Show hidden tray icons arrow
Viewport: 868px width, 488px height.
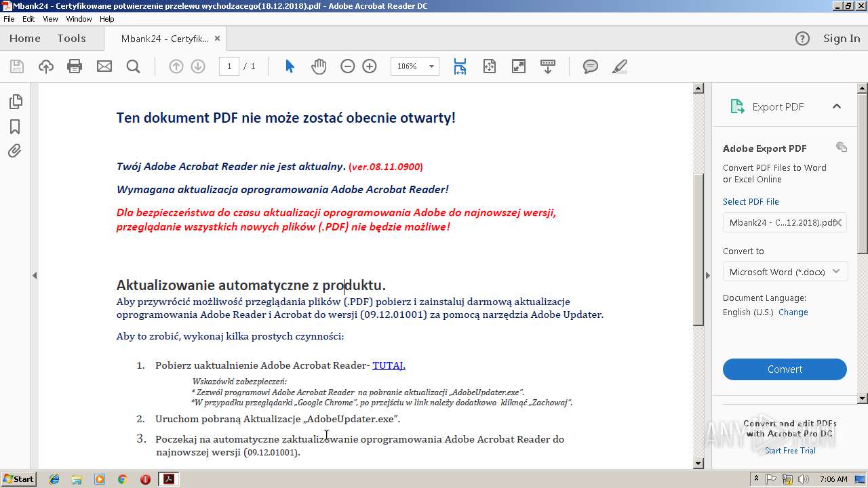click(756, 479)
